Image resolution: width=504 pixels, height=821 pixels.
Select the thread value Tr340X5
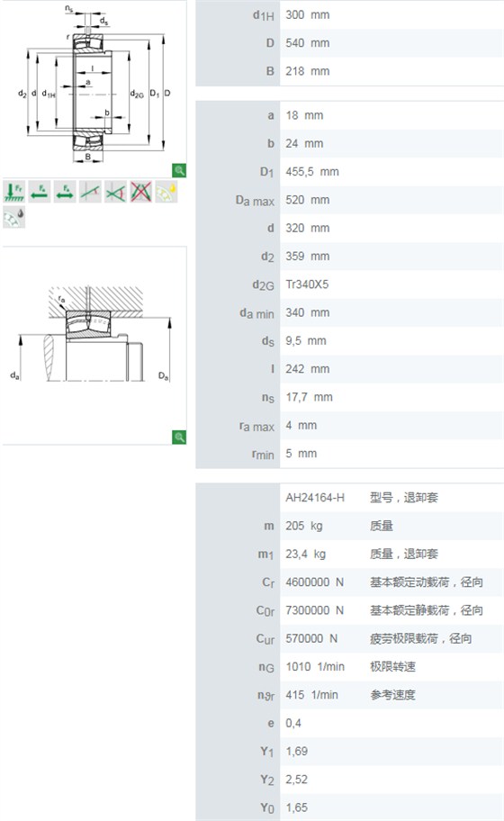tap(307, 284)
